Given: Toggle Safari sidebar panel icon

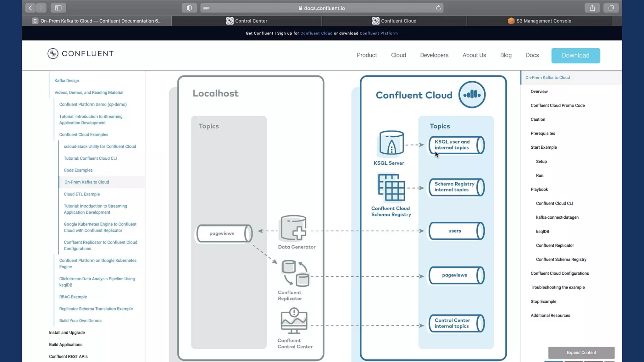Looking at the screenshot, I should [x=58, y=8].
